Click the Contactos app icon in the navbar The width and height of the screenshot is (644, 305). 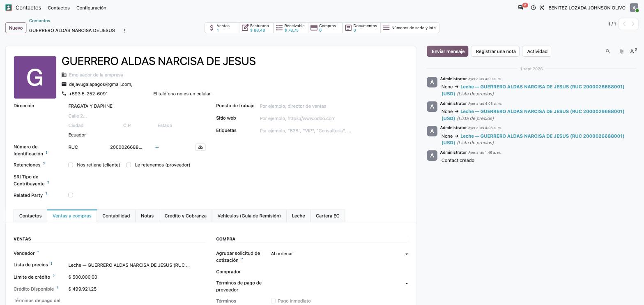(8, 8)
